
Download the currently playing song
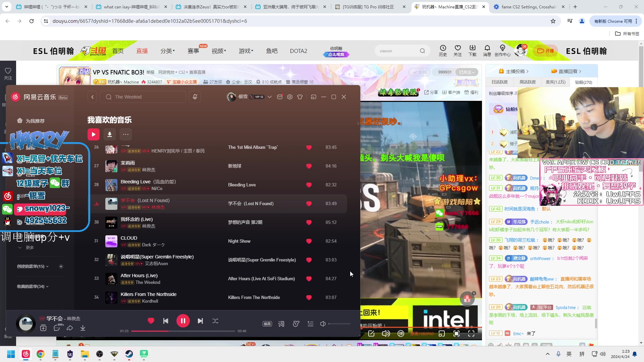(x=83, y=328)
